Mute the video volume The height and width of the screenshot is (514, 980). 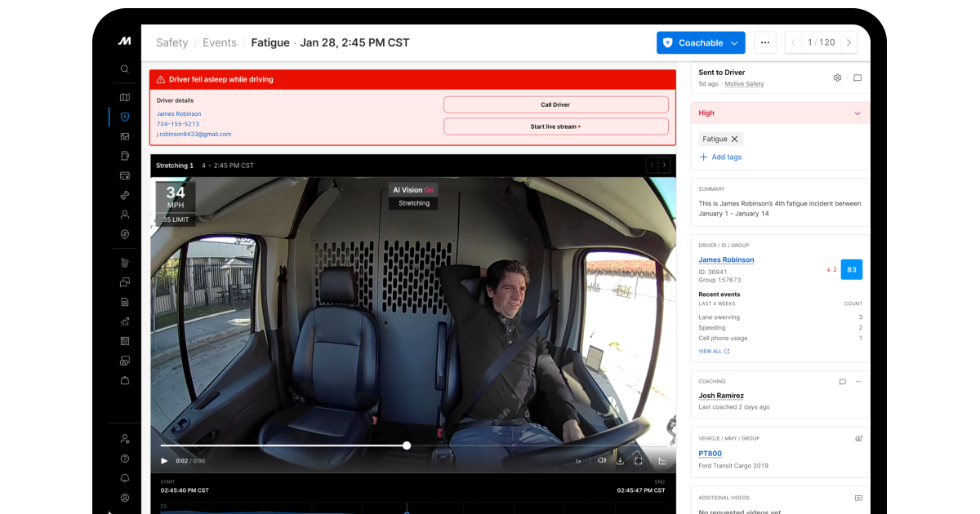tap(602, 461)
